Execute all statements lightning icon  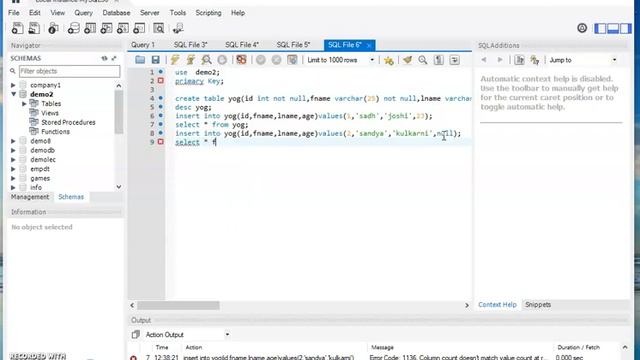tap(175, 60)
